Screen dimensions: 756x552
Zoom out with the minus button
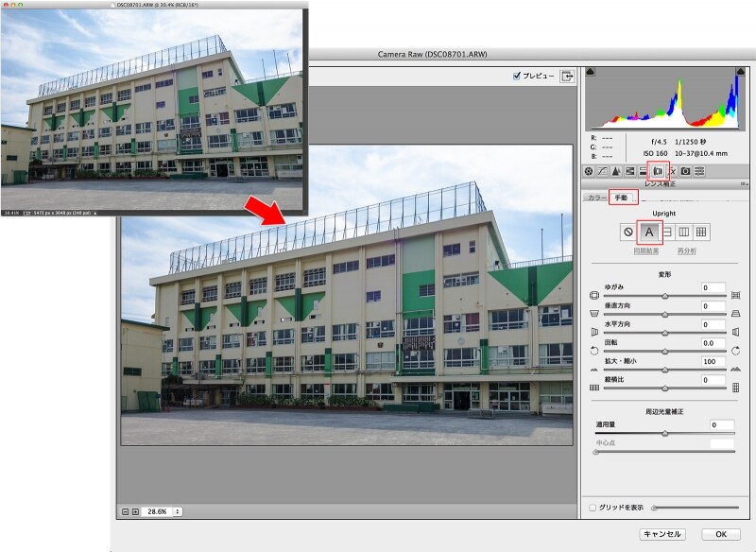tap(126, 511)
